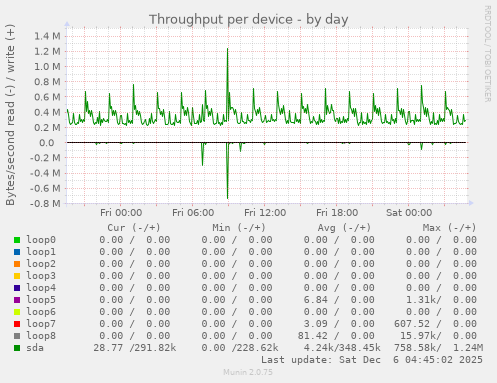Select sda min value '0.00 /228.62k'

pyautogui.click(x=240, y=348)
